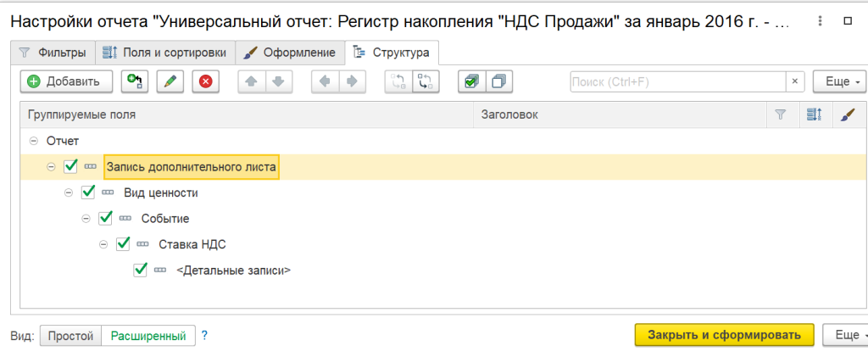Click the ? help link
The image size is (868, 357).
204,336
